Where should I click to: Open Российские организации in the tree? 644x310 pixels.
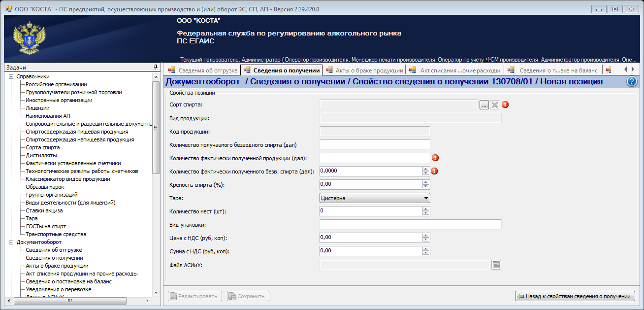click(56, 84)
